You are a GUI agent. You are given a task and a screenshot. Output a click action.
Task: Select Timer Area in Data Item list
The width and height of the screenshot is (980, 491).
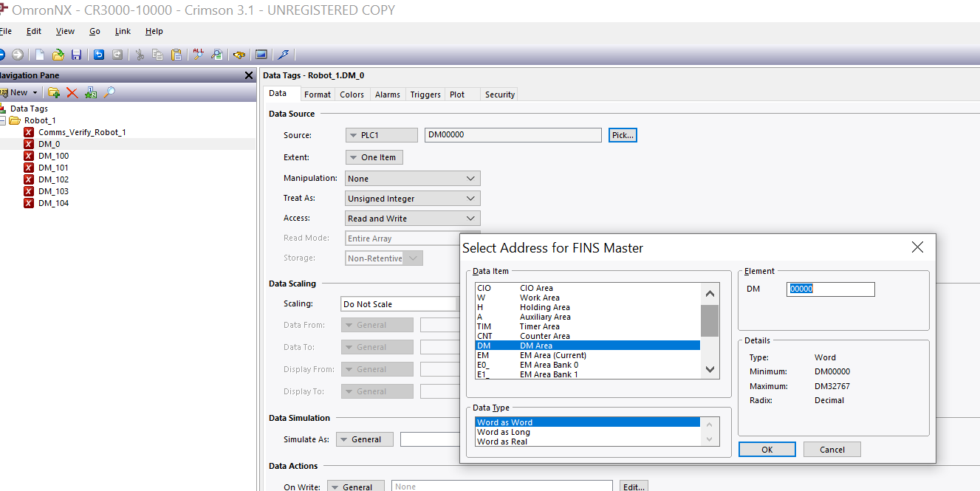[x=587, y=326]
